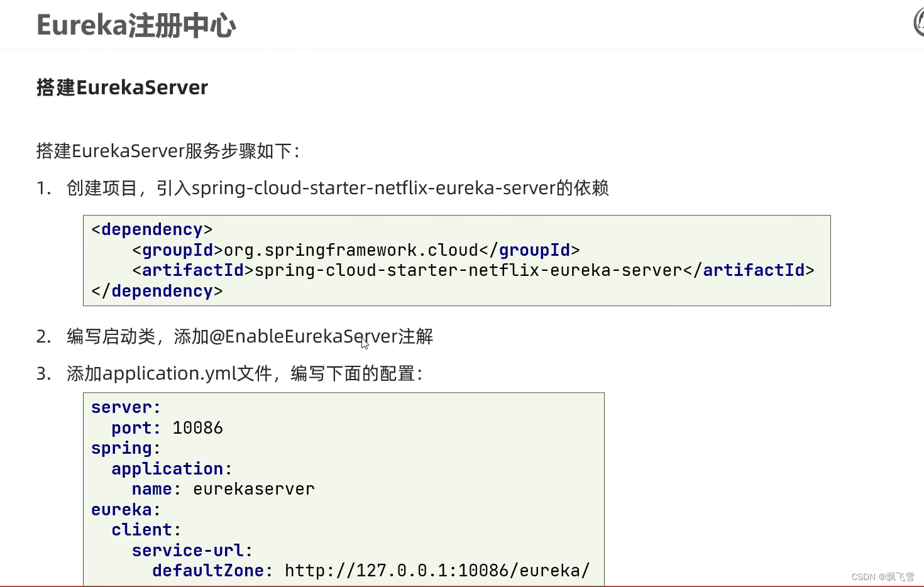Click step 3 text about application.yml文件
The image size is (924, 587).
245,373
